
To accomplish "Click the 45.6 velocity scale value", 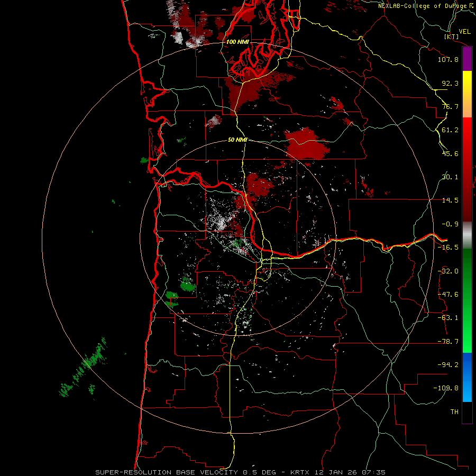I will 450,153.
